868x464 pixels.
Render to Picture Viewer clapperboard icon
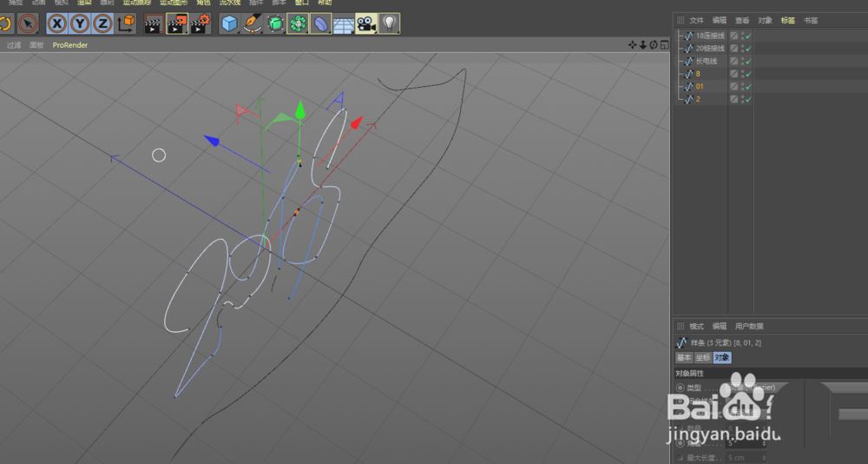[x=177, y=23]
